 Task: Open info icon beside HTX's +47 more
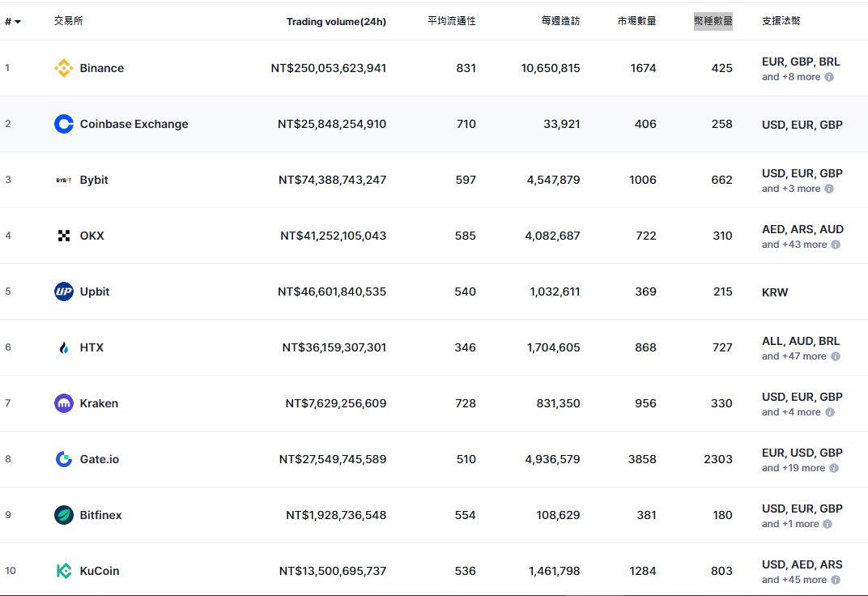point(836,356)
